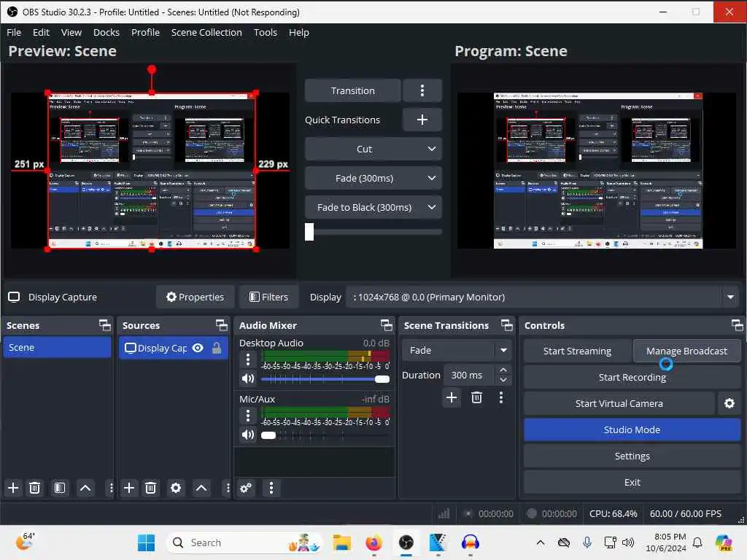Move source up with arrow icon
Screen dimensions: 747x560
tap(201, 488)
